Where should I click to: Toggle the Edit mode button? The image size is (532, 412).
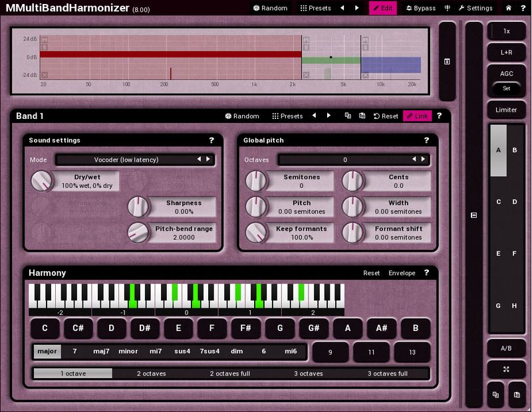click(x=383, y=8)
